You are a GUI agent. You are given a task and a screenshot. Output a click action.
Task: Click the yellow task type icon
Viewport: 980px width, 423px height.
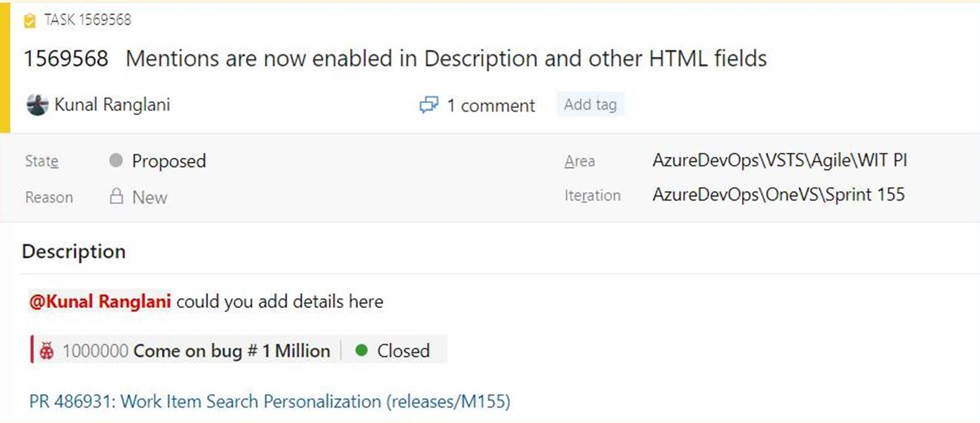pyautogui.click(x=29, y=20)
